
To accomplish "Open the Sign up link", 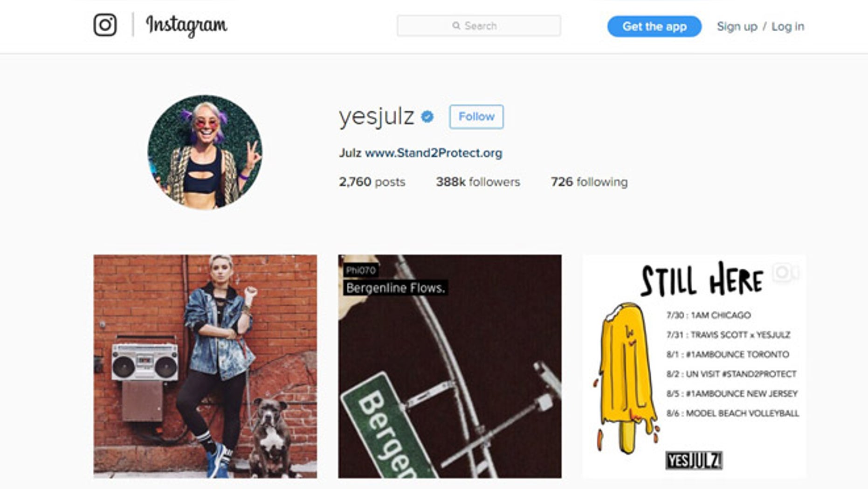I will point(737,27).
